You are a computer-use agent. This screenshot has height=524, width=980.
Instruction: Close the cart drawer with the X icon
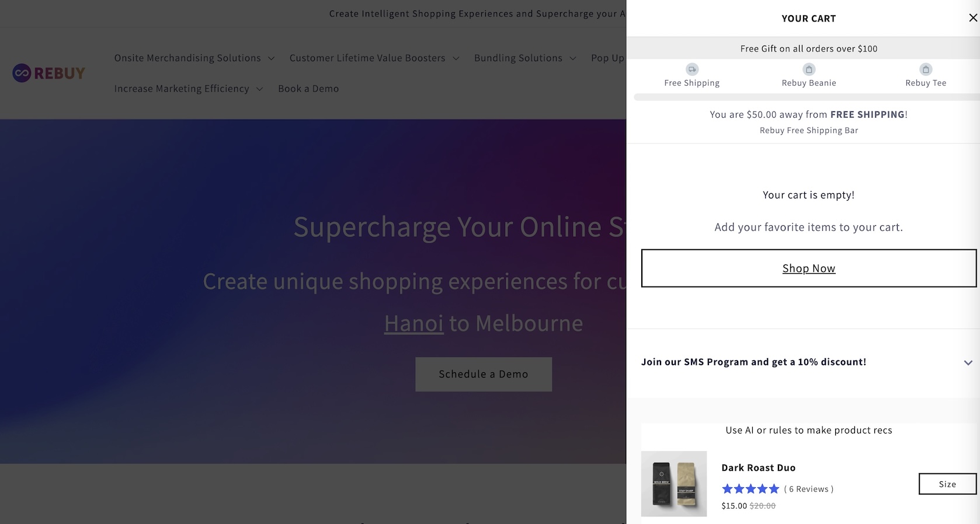point(973,18)
